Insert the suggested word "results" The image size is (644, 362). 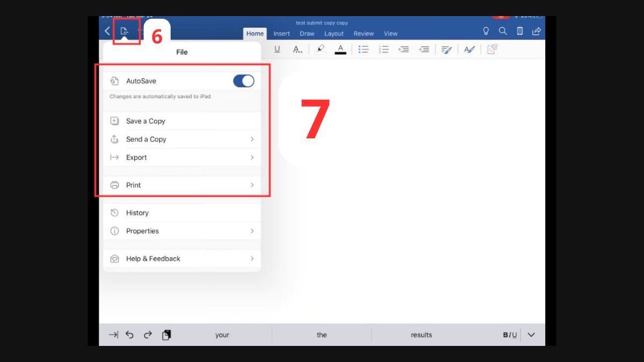point(421,335)
